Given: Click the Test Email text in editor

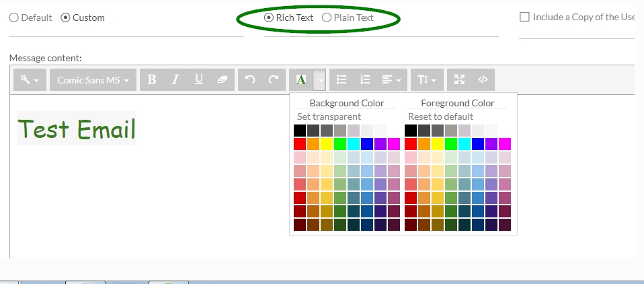Looking at the screenshot, I should click(77, 129).
